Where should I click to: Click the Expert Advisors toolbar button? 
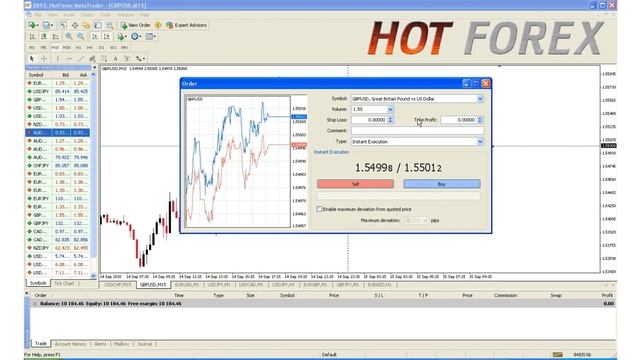(x=187, y=25)
